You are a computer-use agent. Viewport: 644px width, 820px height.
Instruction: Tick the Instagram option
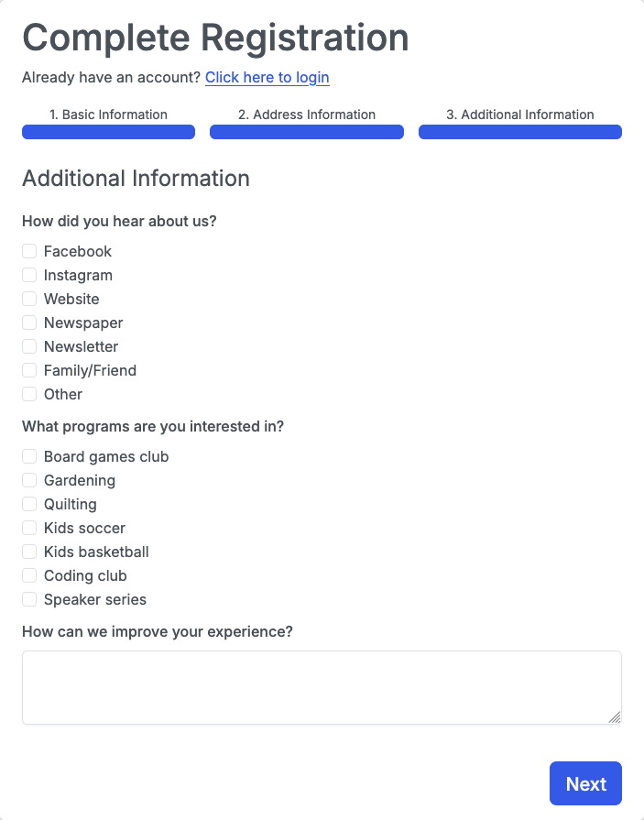[x=29, y=275]
